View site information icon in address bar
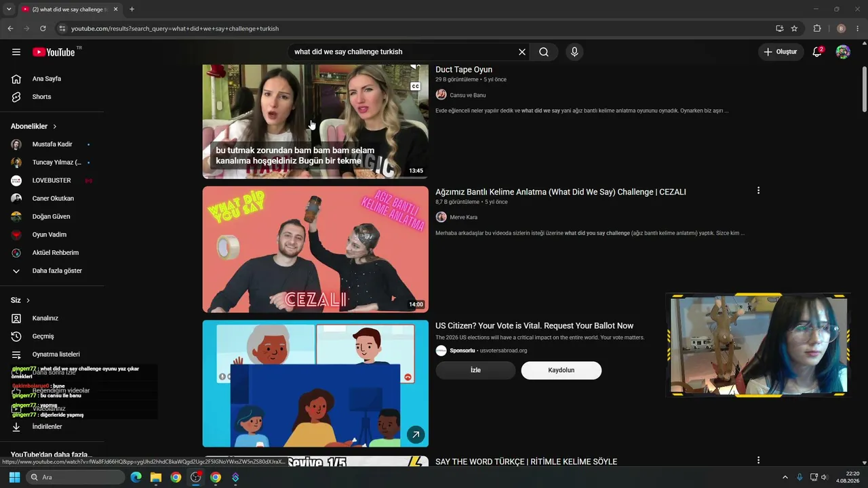 pyautogui.click(x=62, y=28)
